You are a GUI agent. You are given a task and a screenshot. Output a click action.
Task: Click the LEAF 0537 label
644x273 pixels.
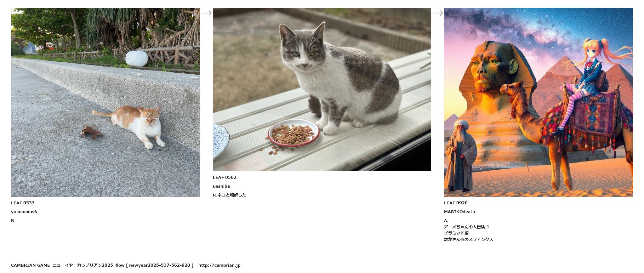23,203
